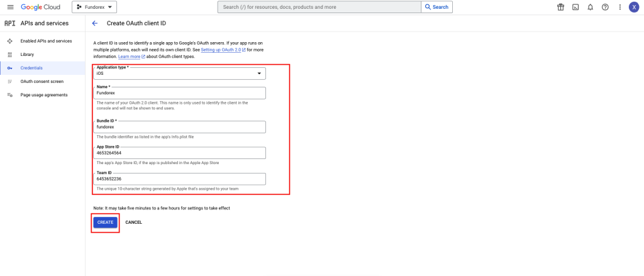Click the Bundle ID input field
Screen dimensions: 644x276
point(179,127)
